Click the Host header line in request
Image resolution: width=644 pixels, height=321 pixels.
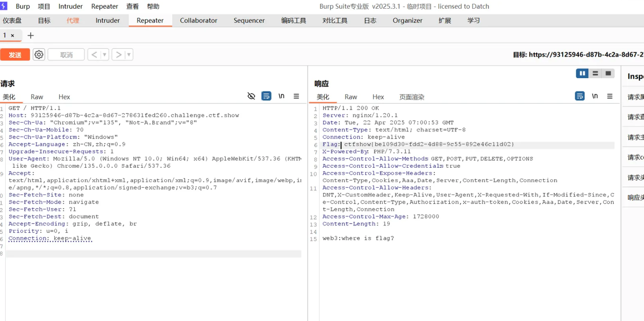(x=124, y=116)
